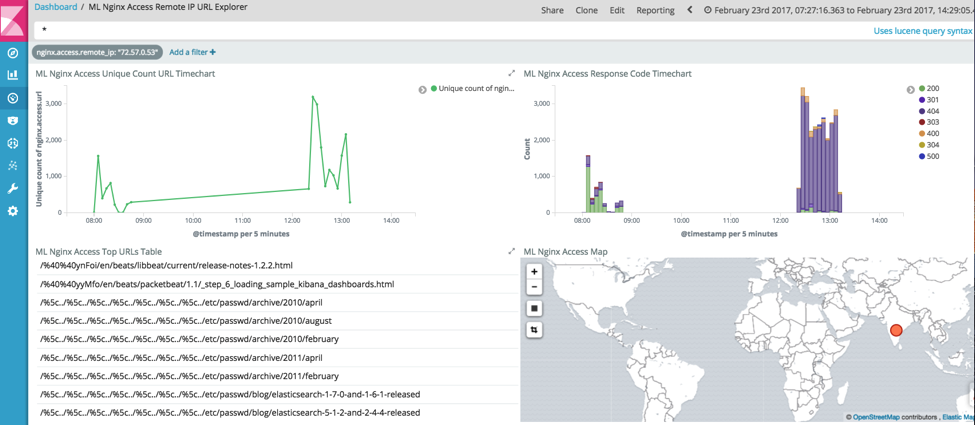Click the 303 legend color dot
The width and height of the screenshot is (975, 425).
point(921,123)
